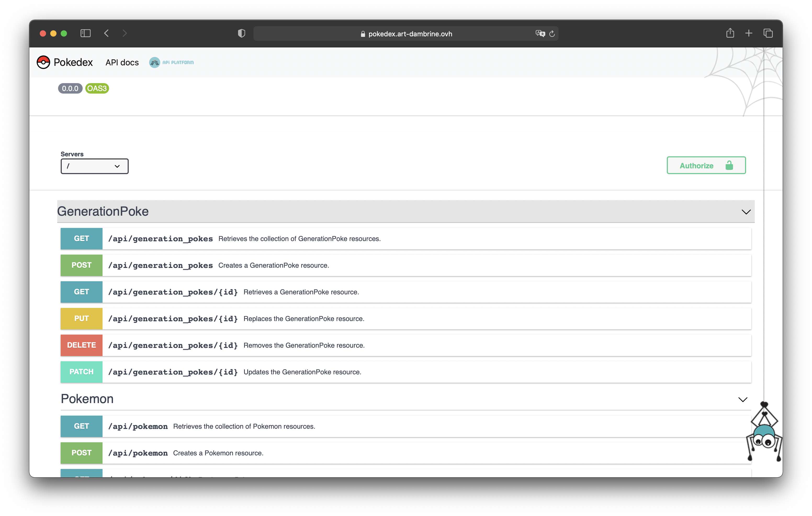Click the OAS3 badge
Image resolution: width=812 pixels, height=516 pixels.
[x=97, y=88]
